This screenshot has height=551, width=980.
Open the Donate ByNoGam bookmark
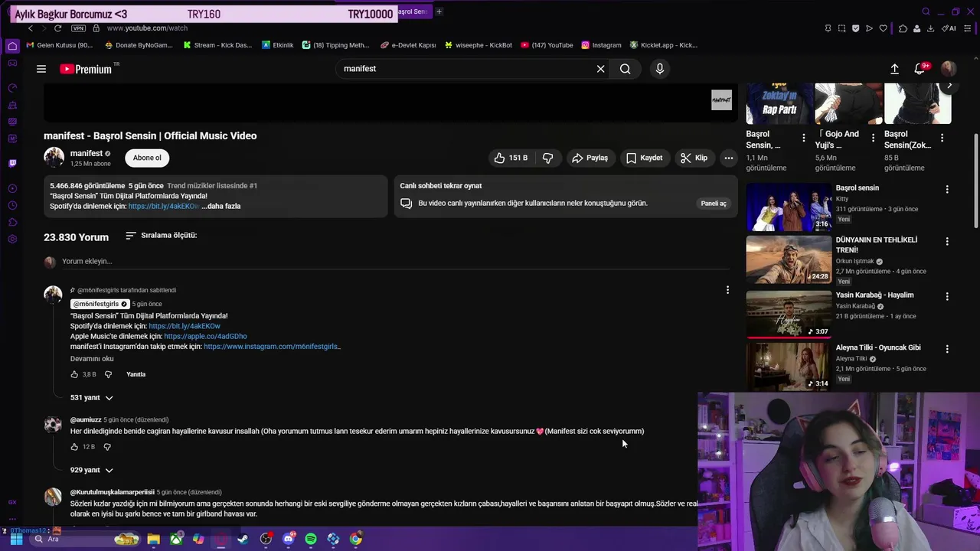tap(139, 45)
